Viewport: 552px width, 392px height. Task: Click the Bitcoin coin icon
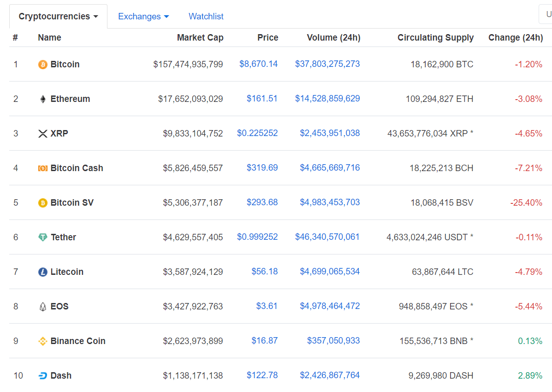click(42, 65)
